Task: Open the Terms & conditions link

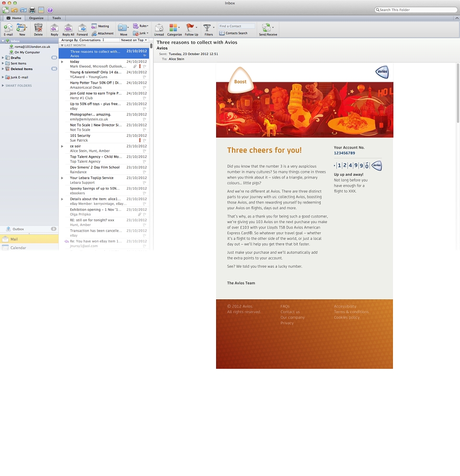Action: click(351, 312)
